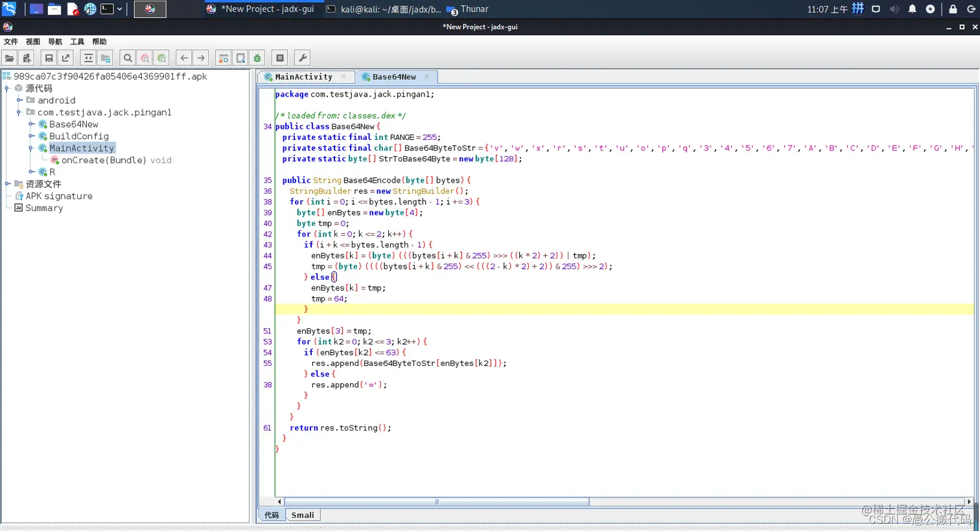Viewport: 980px width, 531px height.
Task: Launch the web browser globe icon
Action: tap(90, 9)
